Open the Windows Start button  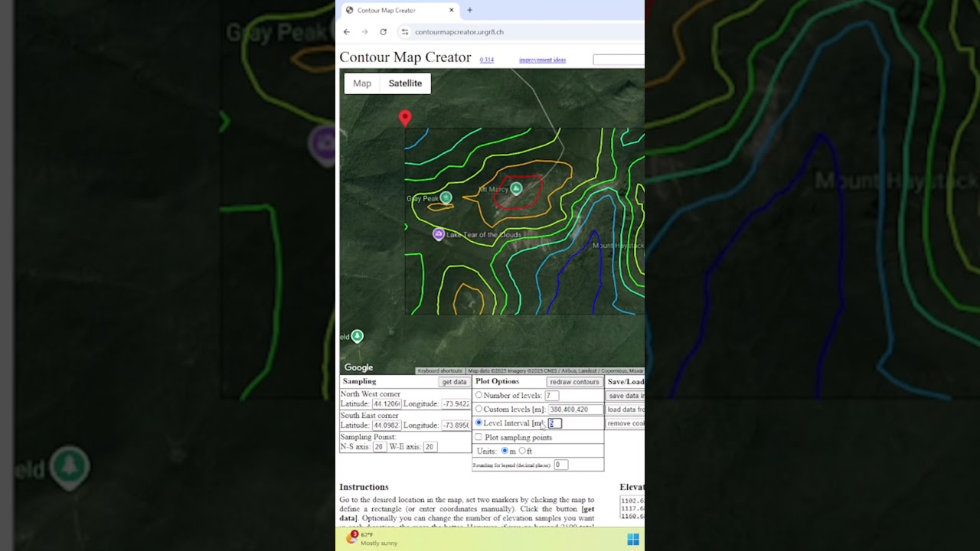click(633, 540)
